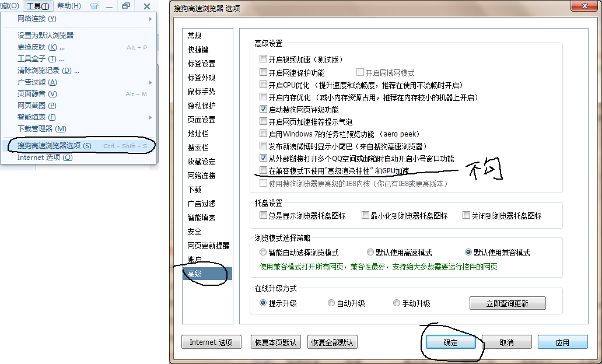Select 默认使用高速模式 radio button

(x=370, y=252)
